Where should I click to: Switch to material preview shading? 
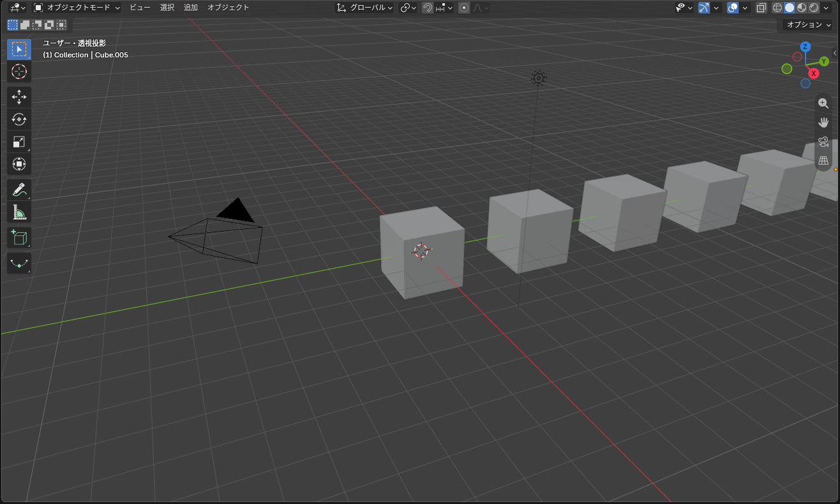(x=802, y=8)
